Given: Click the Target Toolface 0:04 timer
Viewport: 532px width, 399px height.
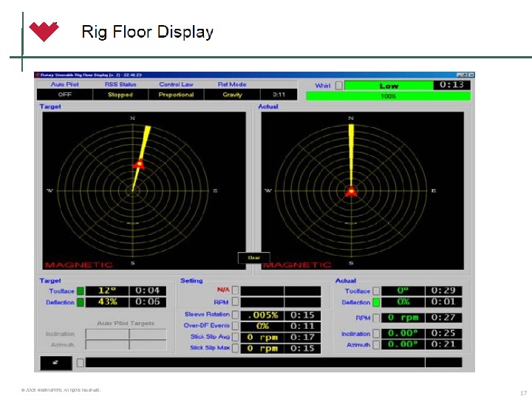Looking at the screenshot, I should coord(148,291).
